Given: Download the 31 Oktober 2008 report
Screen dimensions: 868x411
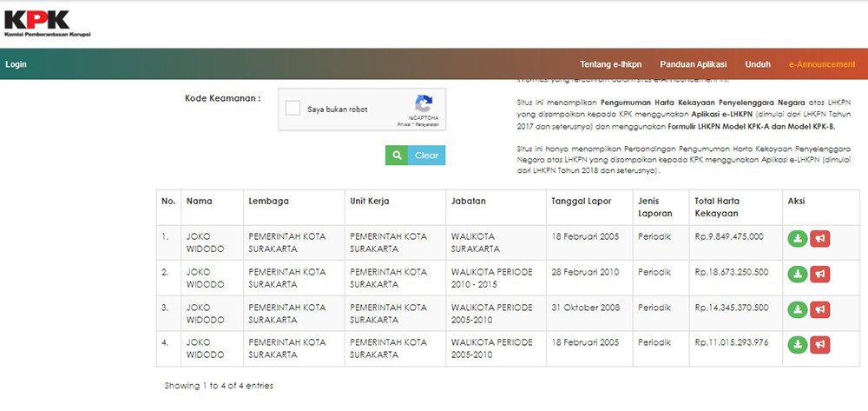Looking at the screenshot, I should (x=797, y=310).
